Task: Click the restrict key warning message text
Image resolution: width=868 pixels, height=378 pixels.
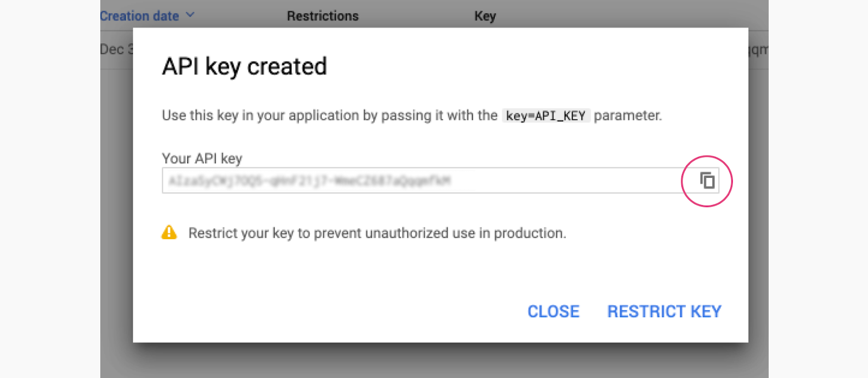Action: coord(377,233)
